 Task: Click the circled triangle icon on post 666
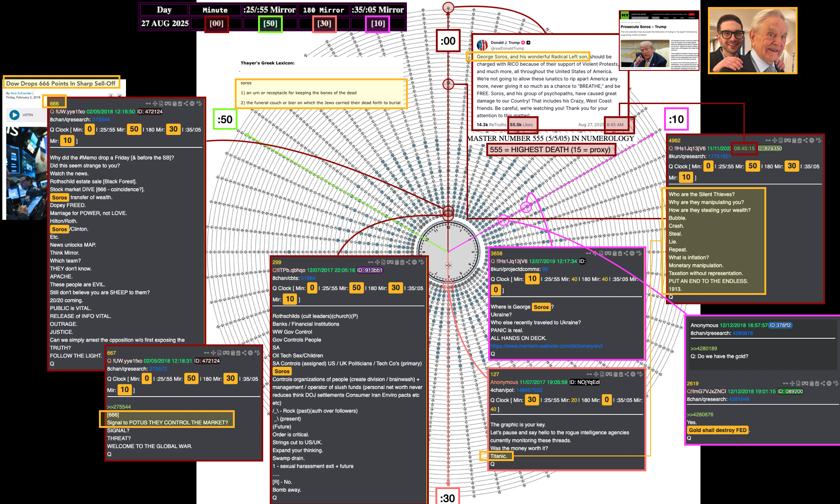tap(192, 104)
